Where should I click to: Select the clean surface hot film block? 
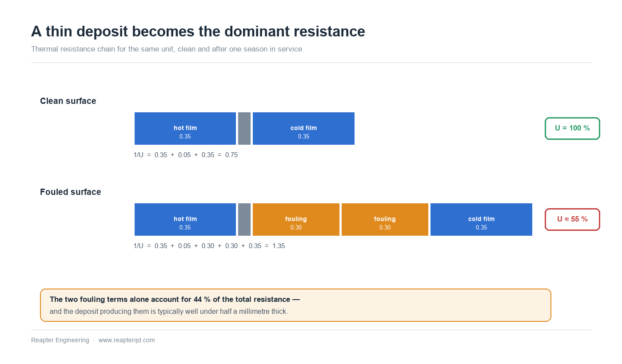[185, 128]
